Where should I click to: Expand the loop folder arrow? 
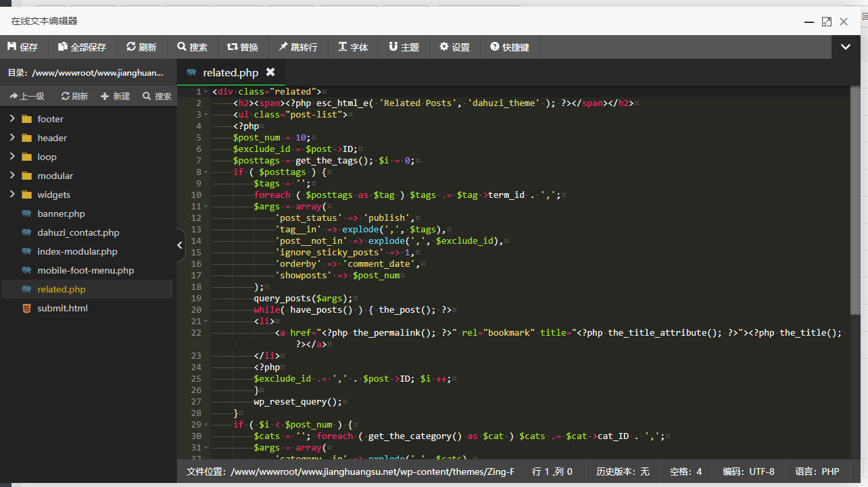11,157
